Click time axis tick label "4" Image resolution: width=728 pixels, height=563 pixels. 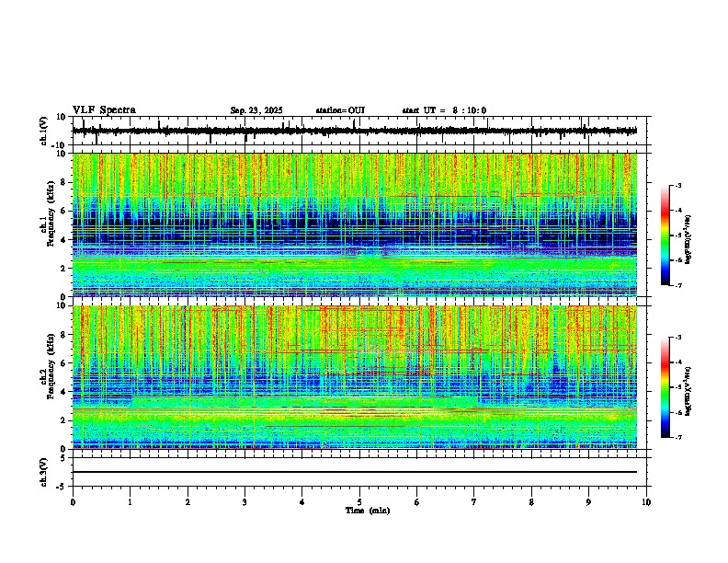[302, 502]
